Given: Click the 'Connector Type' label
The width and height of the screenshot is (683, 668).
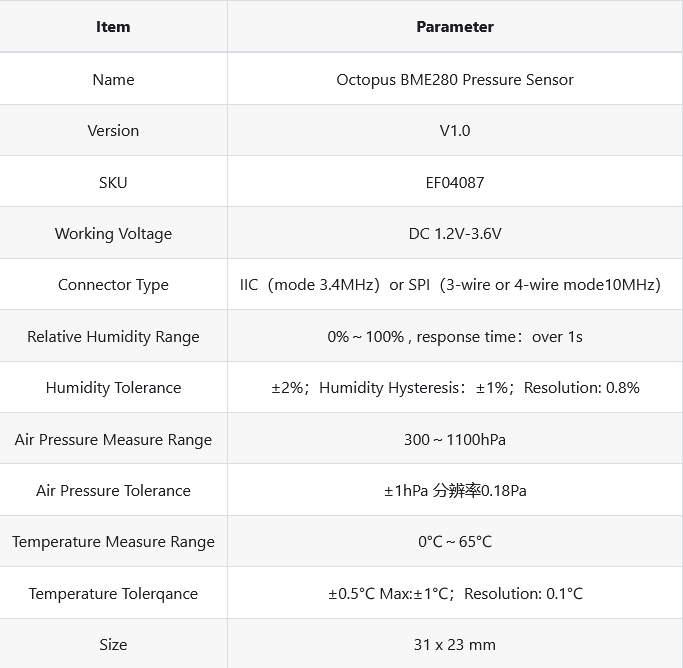Looking at the screenshot, I should [x=113, y=285].
